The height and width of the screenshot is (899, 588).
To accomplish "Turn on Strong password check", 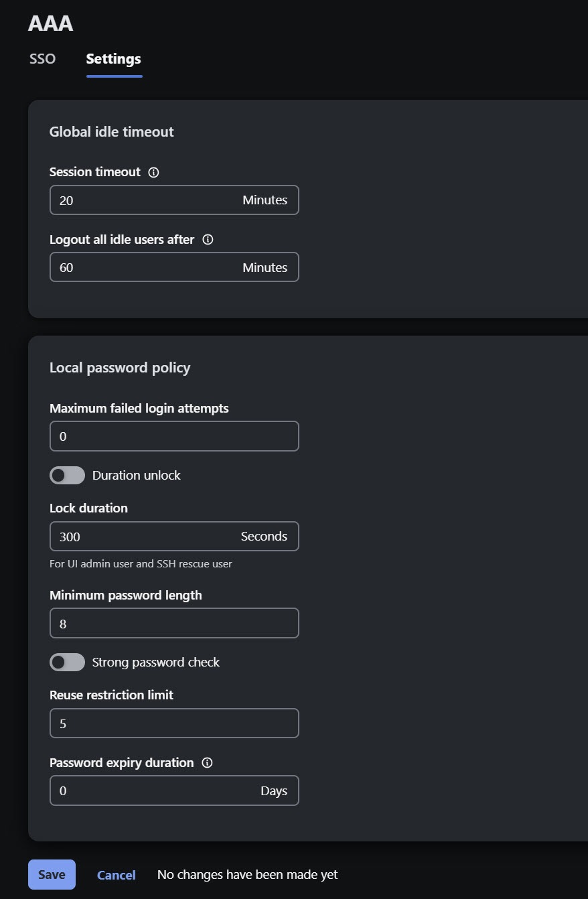I will tap(67, 662).
